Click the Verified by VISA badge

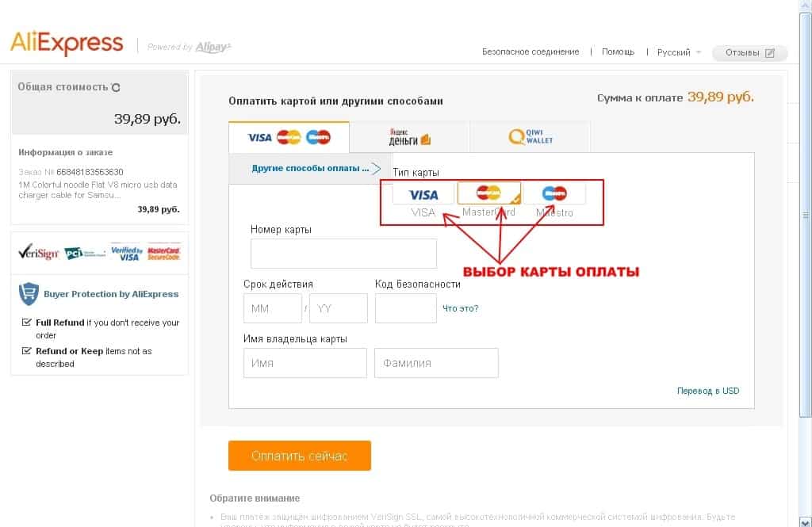coord(125,253)
